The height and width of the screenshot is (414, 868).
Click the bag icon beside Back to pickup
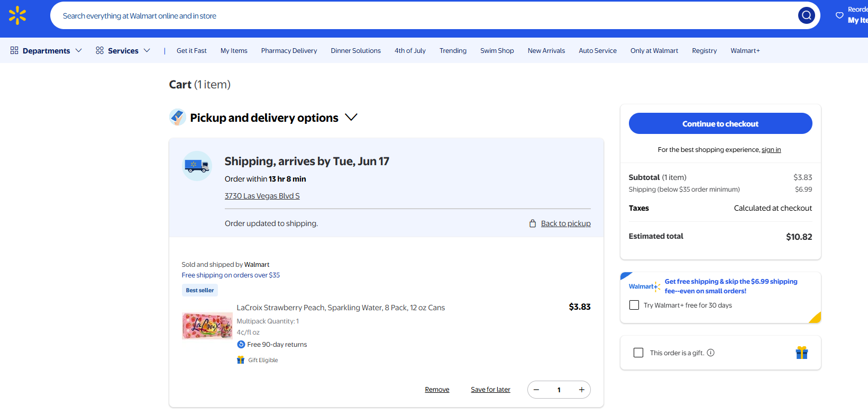click(x=533, y=223)
